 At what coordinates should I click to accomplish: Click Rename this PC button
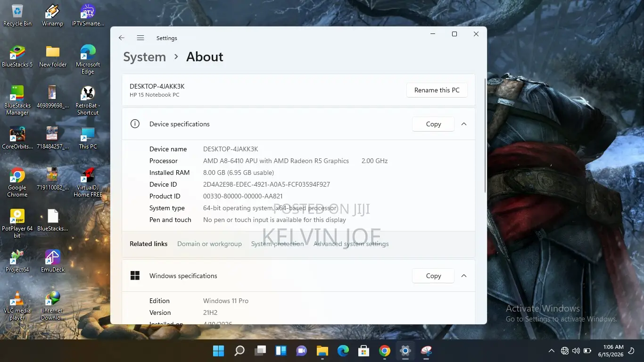437,90
